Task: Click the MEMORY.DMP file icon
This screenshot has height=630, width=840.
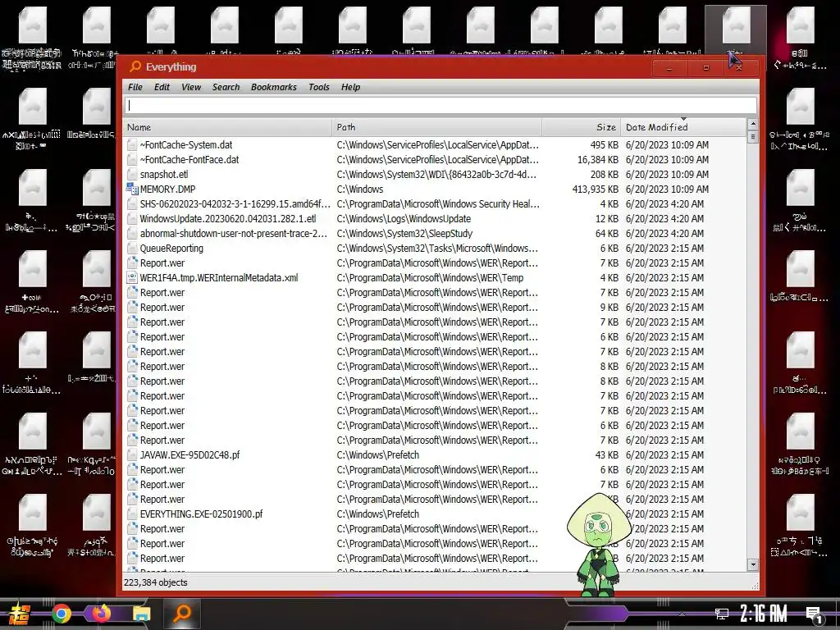Action: (x=132, y=189)
